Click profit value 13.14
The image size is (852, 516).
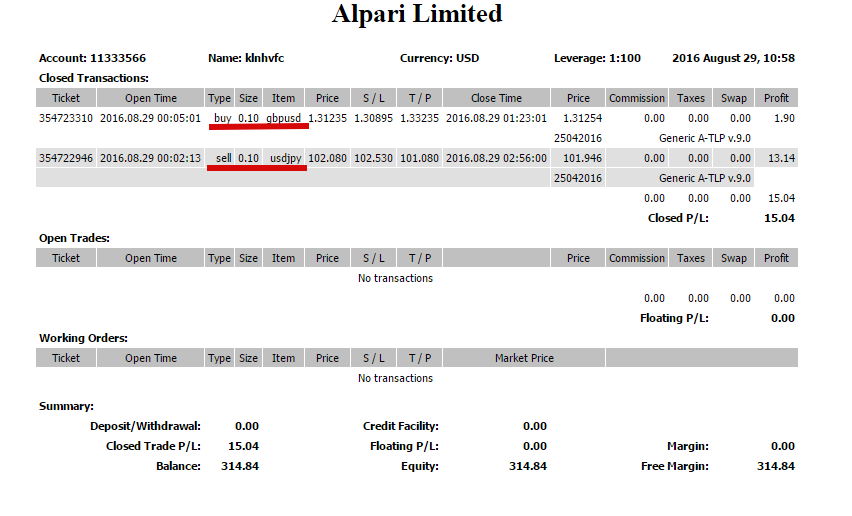tap(781, 158)
